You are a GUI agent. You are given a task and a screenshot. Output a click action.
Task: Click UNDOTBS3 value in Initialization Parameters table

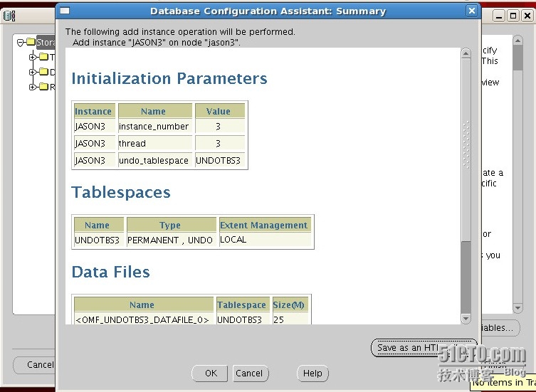(219, 160)
